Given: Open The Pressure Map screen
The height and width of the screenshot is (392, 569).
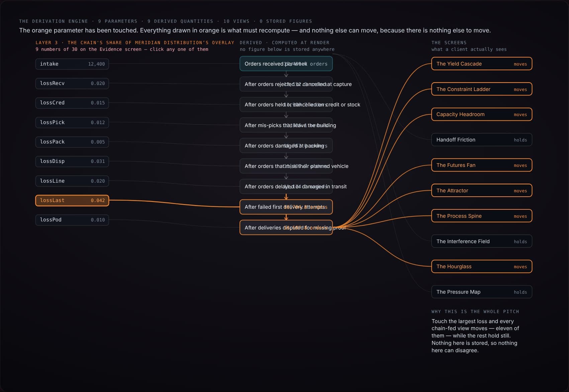Looking at the screenshot, I should click(482, 292).
